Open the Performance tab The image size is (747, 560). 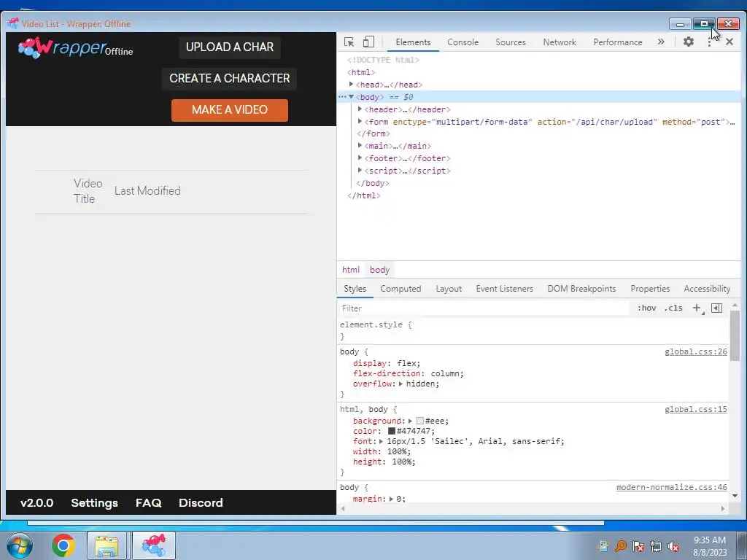[617, 42]
